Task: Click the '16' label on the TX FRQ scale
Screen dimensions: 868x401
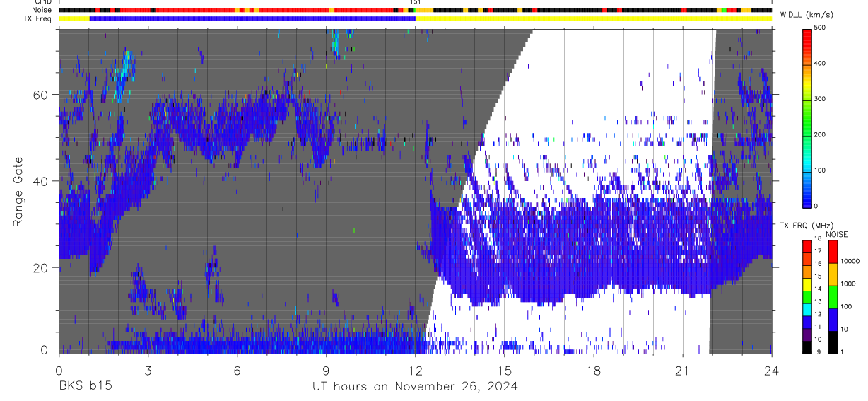Action: (818, 263)
